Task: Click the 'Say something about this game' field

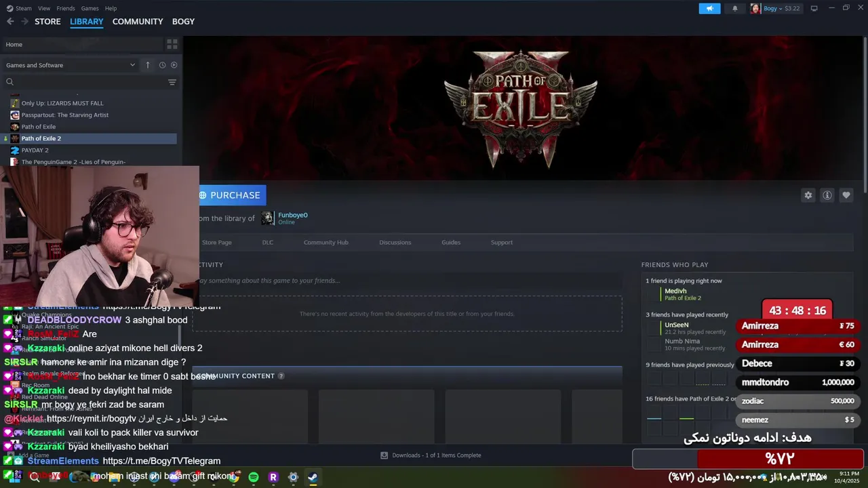Action: tap(407, 281)
